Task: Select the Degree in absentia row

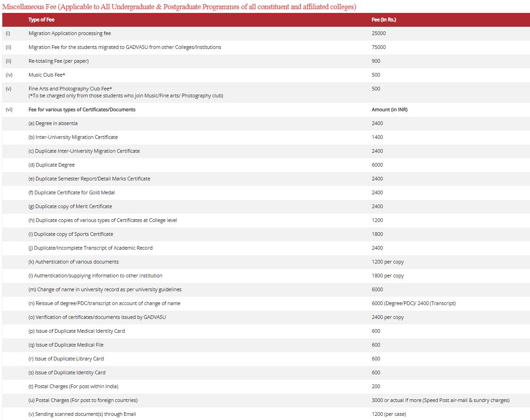Action: point(53,124)
